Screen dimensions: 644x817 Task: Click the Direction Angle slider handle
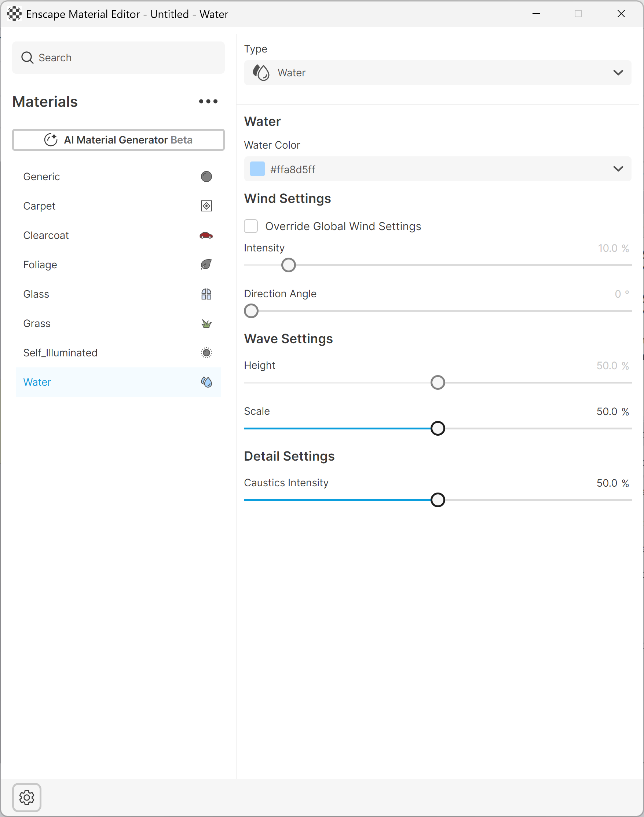(251, 311)
